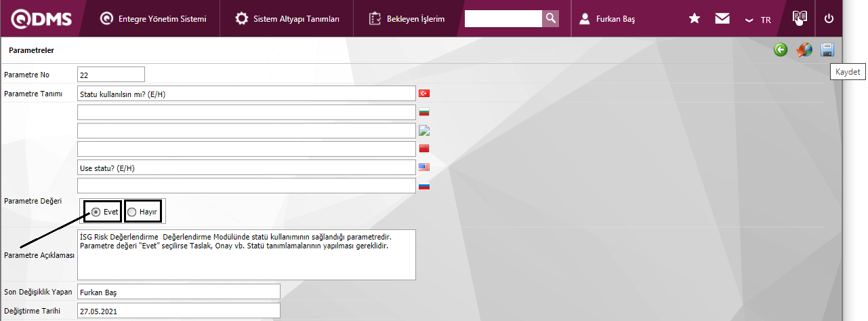Click the Parametre No field
868x321 pixels.
pos(111,75)
